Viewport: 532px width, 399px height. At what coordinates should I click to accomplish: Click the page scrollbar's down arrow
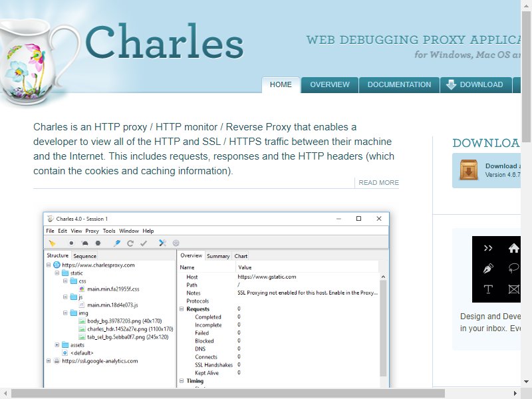click(x=526, y=382)
